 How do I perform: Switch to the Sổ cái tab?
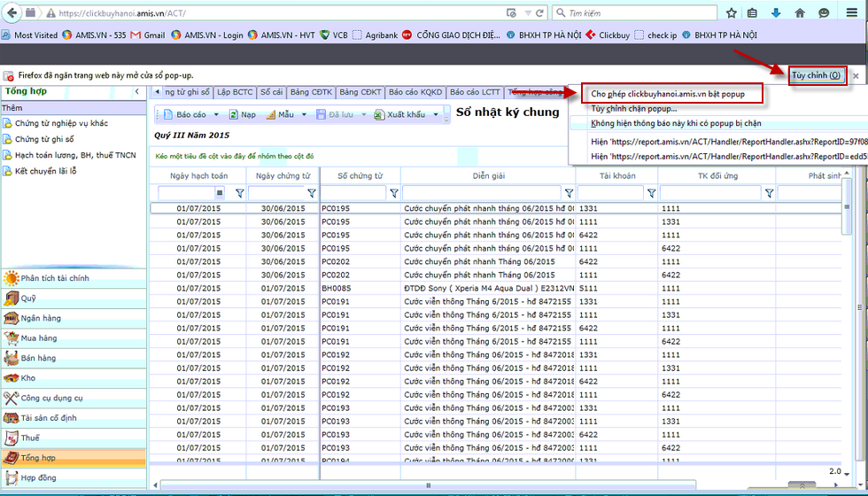(271, 92)
